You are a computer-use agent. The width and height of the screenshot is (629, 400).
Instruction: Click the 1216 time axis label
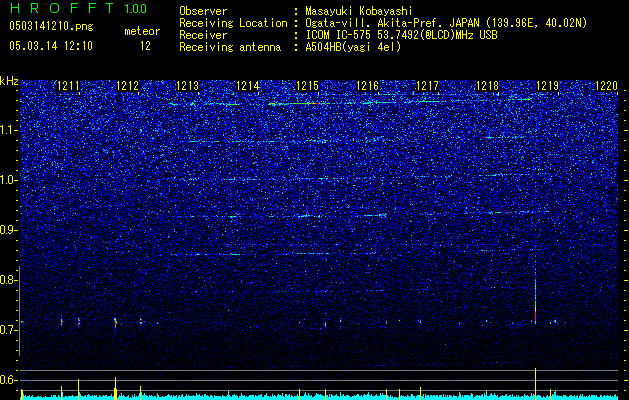[367, 86]
